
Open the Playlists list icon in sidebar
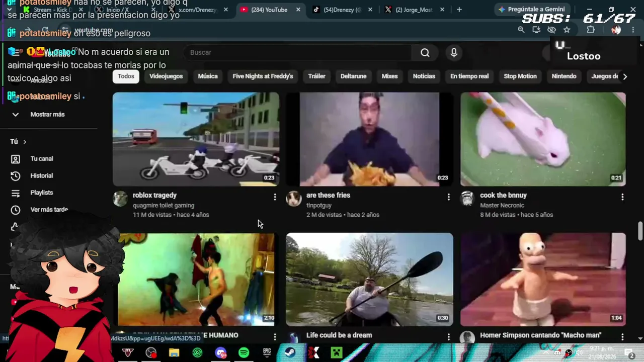point(16,193)
